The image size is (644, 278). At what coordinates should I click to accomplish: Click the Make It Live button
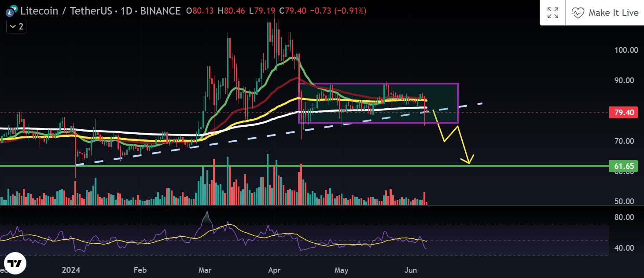[x=605, y=13]
